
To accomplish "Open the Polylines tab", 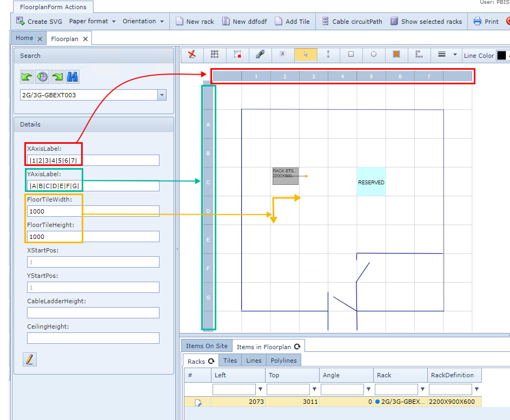I will (x=283, y=361).
